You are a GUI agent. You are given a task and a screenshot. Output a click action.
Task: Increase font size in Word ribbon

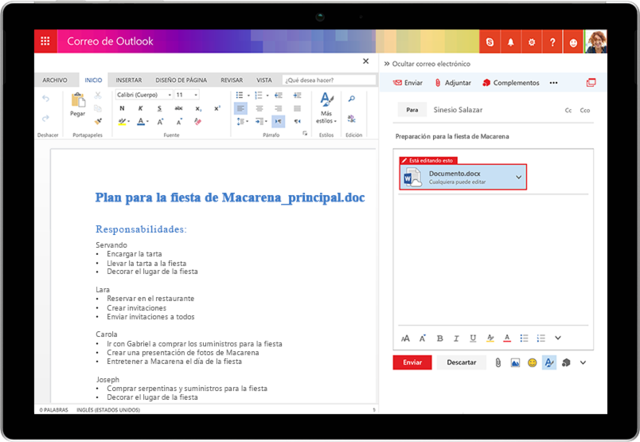pyautogui.click(x=160, y=122)
